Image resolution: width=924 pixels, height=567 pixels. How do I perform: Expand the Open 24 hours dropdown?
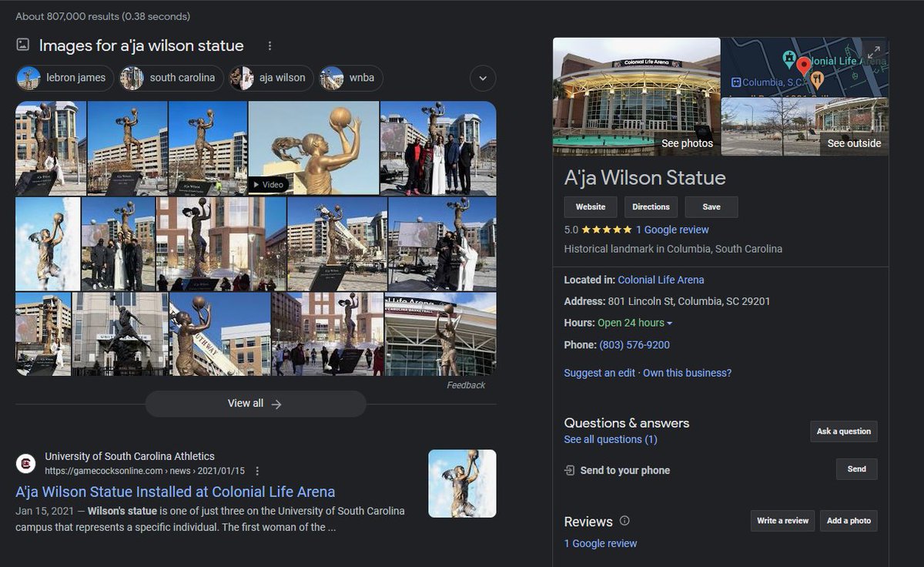pyautogui.click(x=634, y=323)
